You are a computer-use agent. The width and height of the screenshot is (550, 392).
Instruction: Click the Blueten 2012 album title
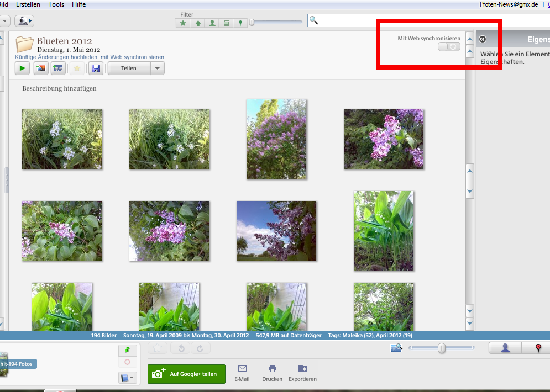(64, 41)
